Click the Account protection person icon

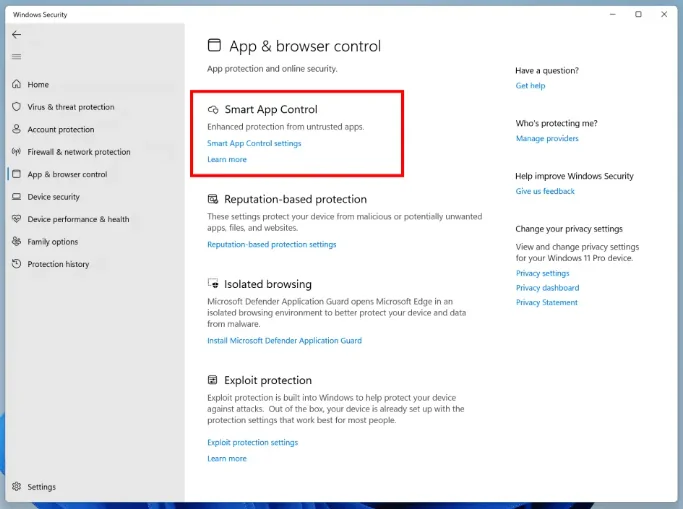coord(17,129)
